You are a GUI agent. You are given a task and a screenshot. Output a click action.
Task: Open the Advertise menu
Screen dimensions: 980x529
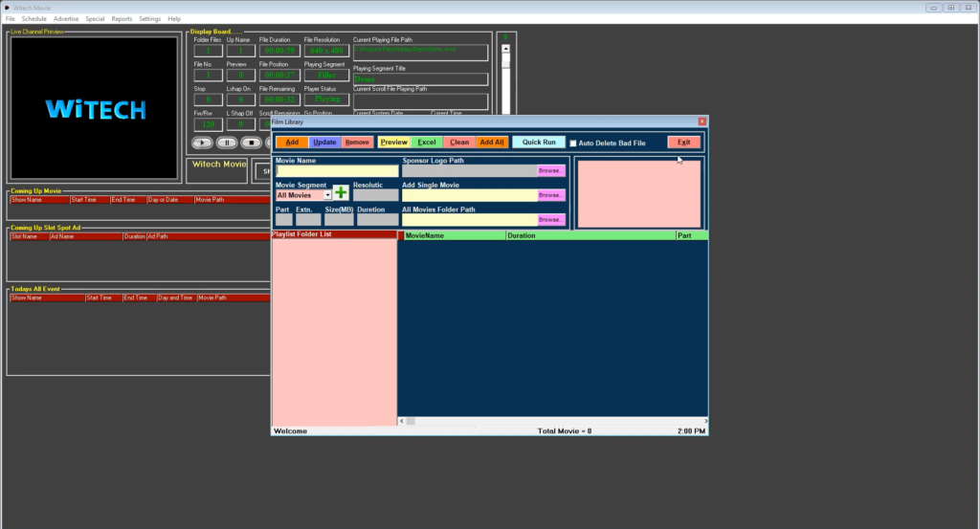[x=66, y=19]
